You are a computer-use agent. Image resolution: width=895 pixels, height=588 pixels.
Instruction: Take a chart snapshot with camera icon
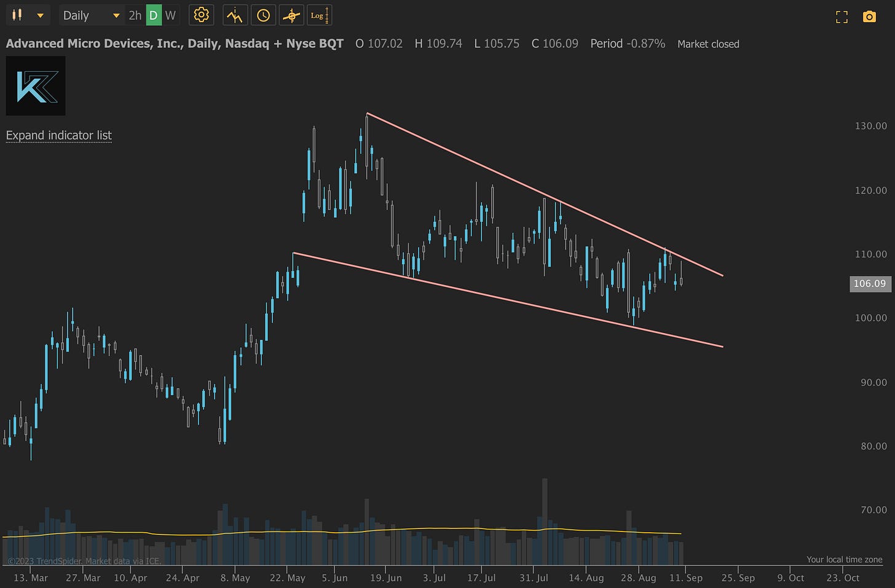tap(869, 17)
